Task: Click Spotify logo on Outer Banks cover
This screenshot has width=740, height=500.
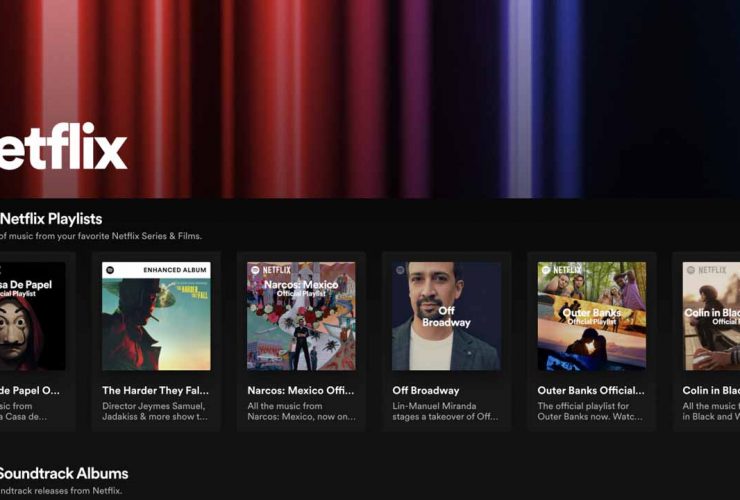Action: (x=546, y=270)
